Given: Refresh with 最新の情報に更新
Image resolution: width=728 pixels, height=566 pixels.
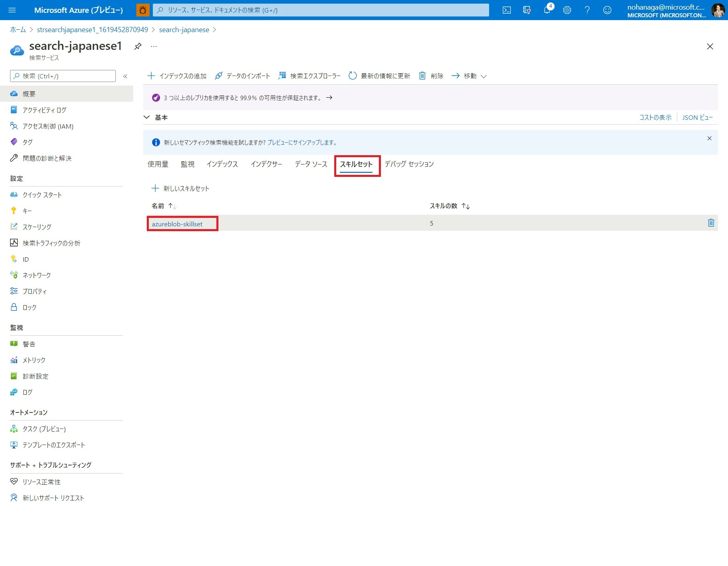Looking at the screenshot, I should point(379,76).
